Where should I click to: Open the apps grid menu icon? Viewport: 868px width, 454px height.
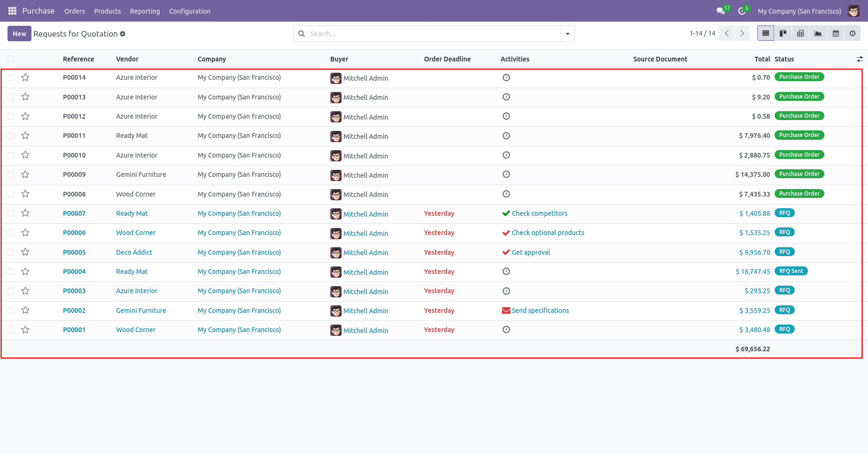click(x=12, y=11)
